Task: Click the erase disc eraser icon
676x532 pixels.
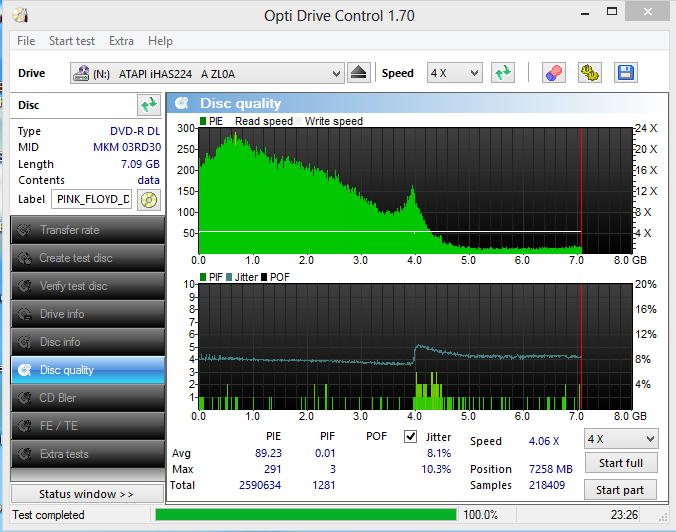Action: [554, 73]
